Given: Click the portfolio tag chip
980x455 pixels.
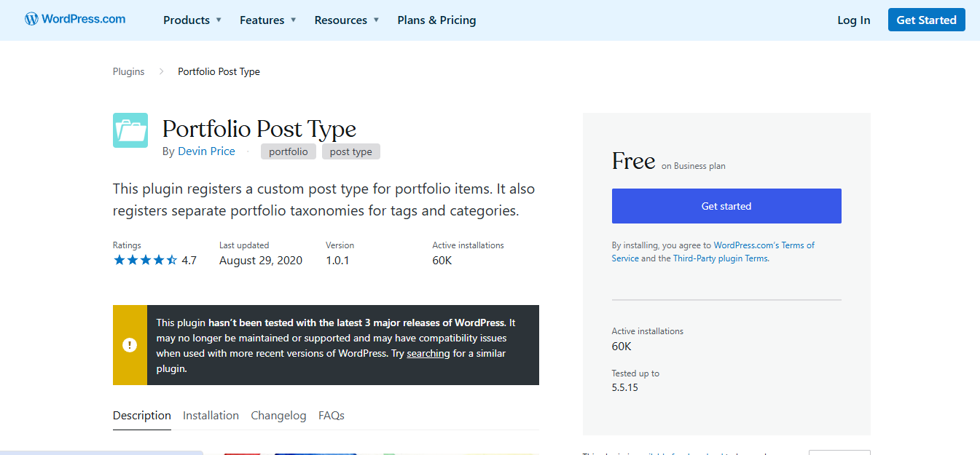Looking at the screenshot, I should [x=288, y=151].
